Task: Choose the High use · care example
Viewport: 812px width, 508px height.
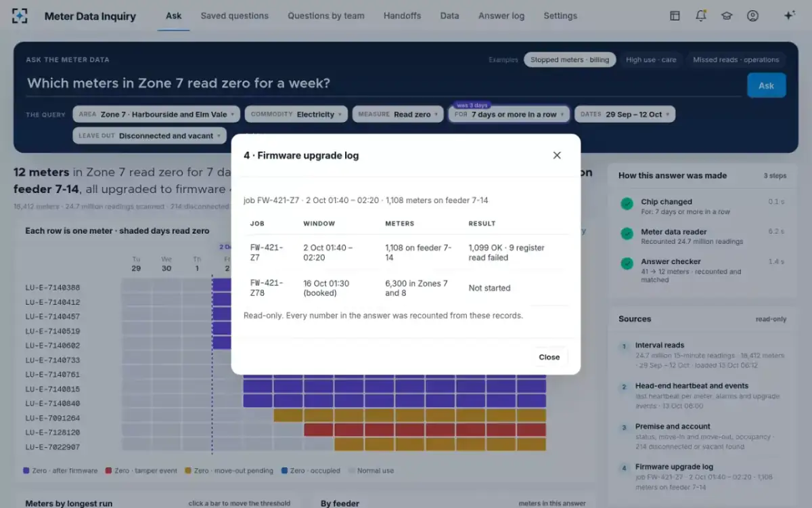Action: (x=651, y=60)
